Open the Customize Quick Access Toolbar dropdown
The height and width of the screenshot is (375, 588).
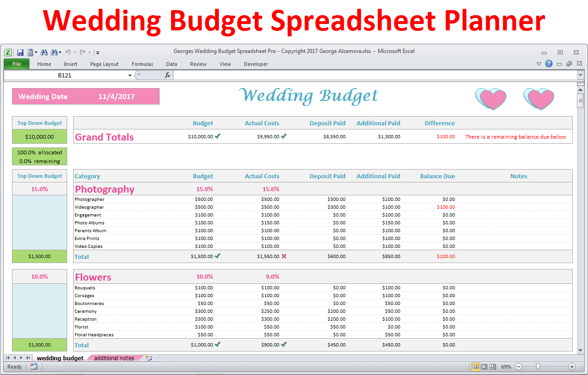(x=98, y=53)
